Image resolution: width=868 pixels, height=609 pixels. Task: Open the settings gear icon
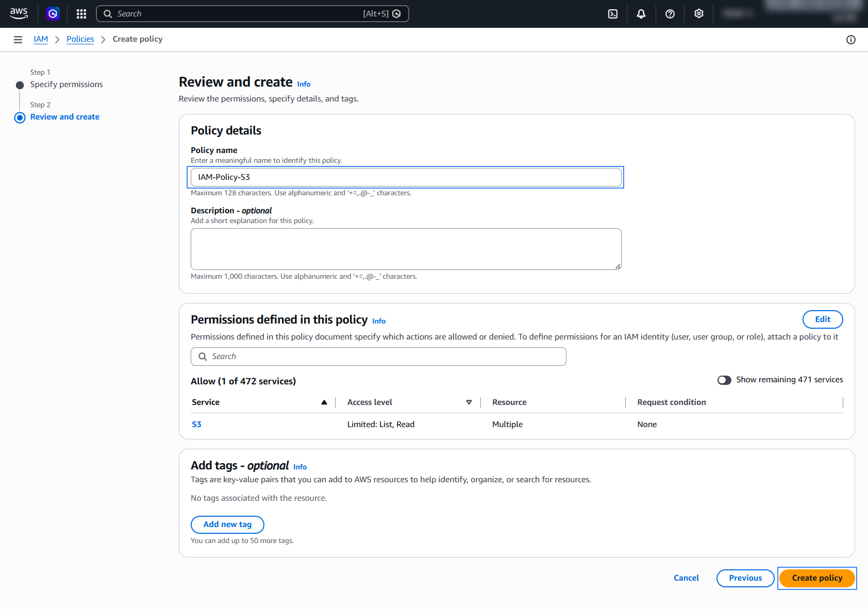coord(699,14)
